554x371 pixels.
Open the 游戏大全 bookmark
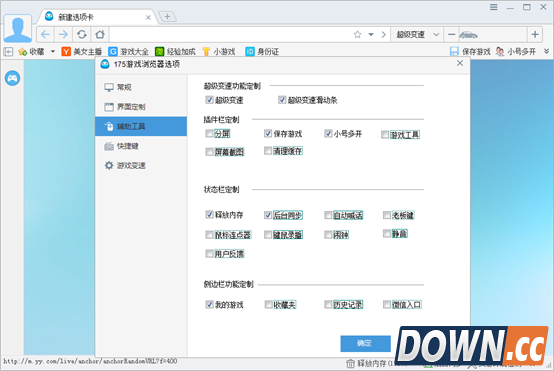pos(128,52)
